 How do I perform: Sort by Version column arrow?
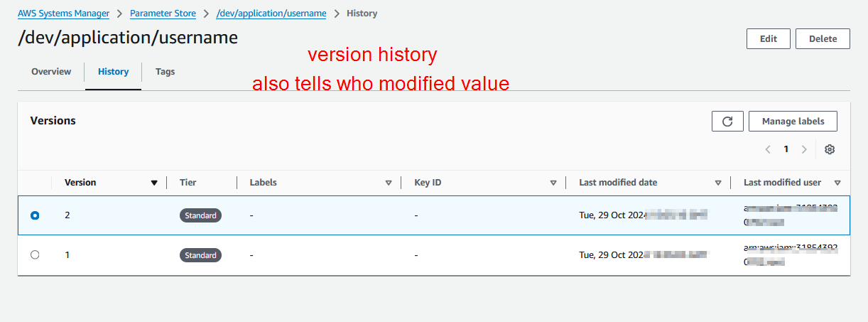[x=154, y=183]
